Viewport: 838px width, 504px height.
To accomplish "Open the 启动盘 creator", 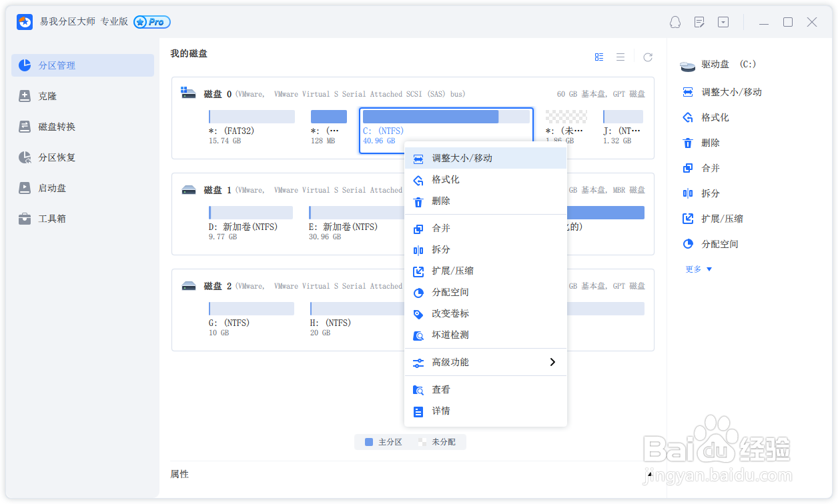I will pyautogui.click(x=83, y=187).
